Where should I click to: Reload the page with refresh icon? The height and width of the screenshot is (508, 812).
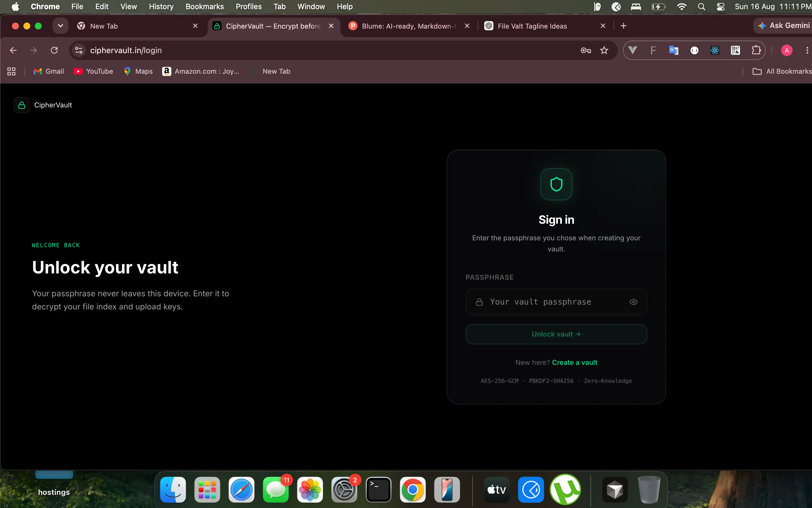[54, 50]
